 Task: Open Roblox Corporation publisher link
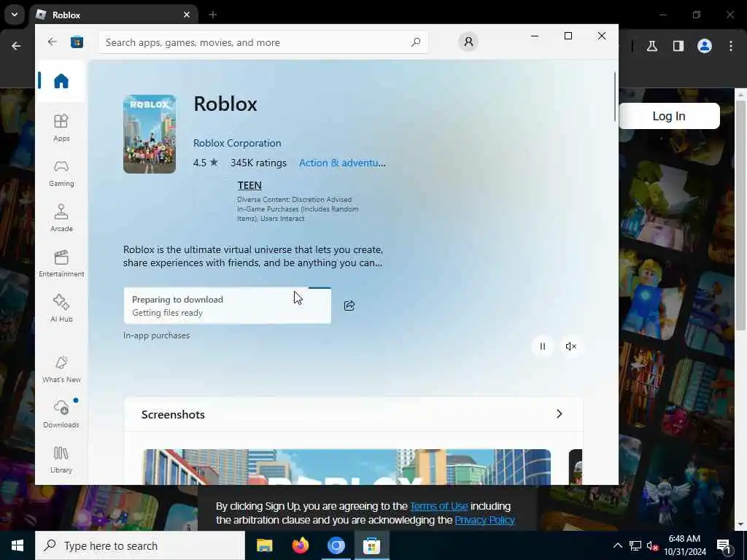237,143
